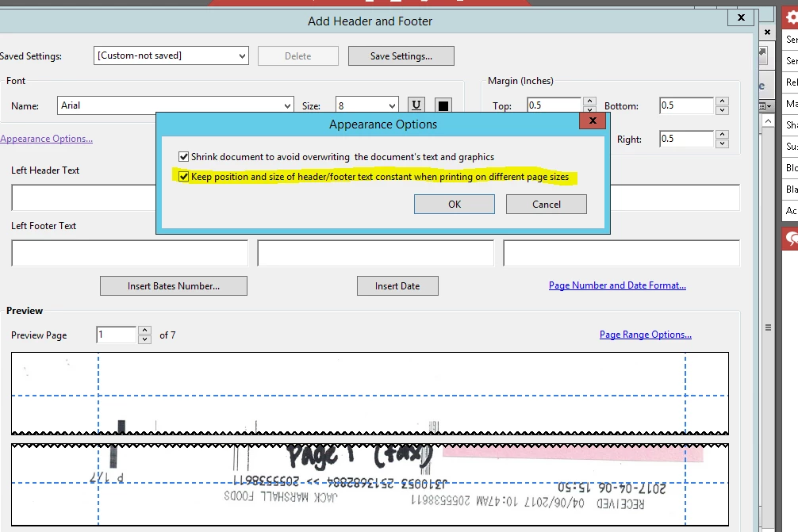Screen dimensions: 798x532
Task: Increase Bottom margin with up arrow
Action: tap(722, 101)
